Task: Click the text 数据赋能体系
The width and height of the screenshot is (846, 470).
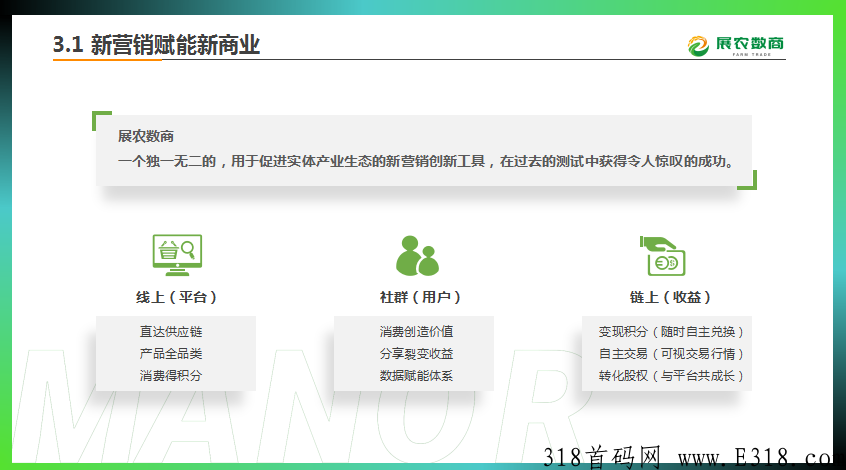Action: click(416, 376)
